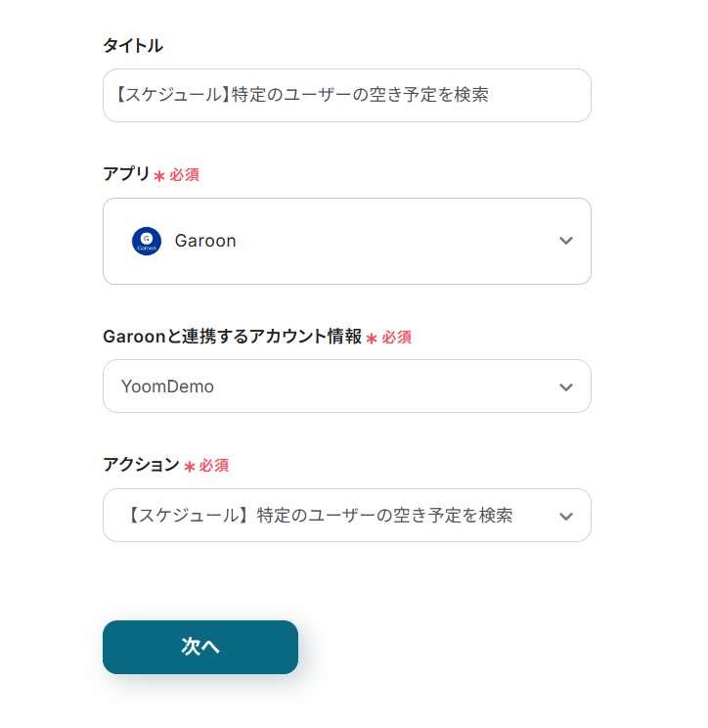
Task: Click the Garoon app name text
Action: point(205,241)
